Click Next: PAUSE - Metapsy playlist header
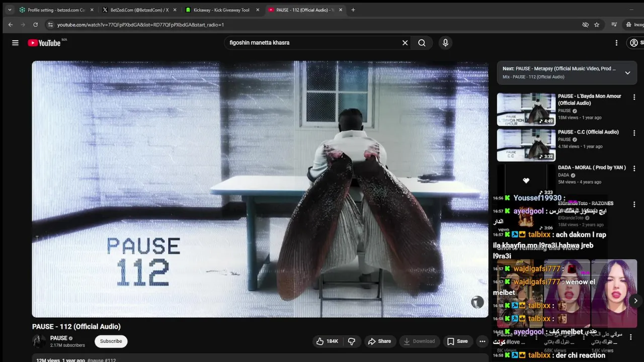Image resolution: width=644 pixels, height=362 pixels. (559, 69)
